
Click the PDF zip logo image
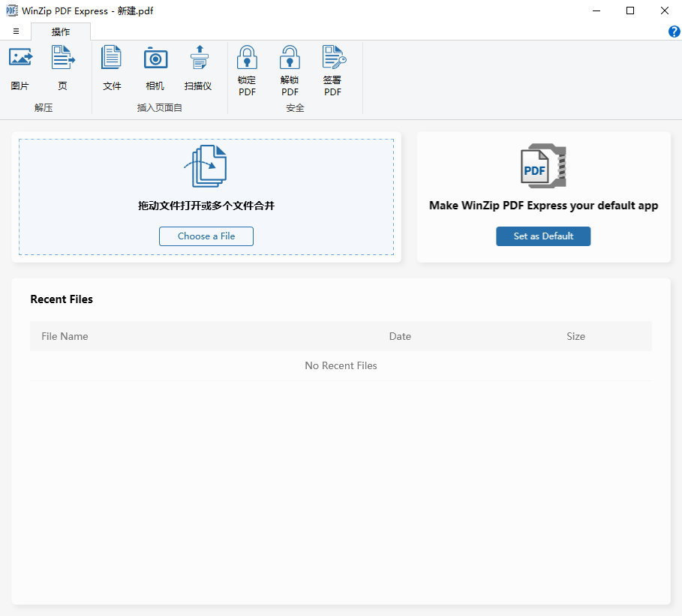[543, 166]
